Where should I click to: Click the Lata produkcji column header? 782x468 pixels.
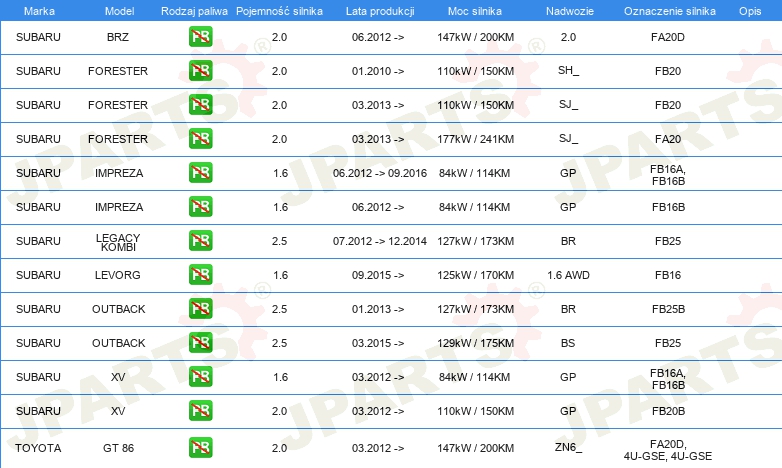pos(380,11)
